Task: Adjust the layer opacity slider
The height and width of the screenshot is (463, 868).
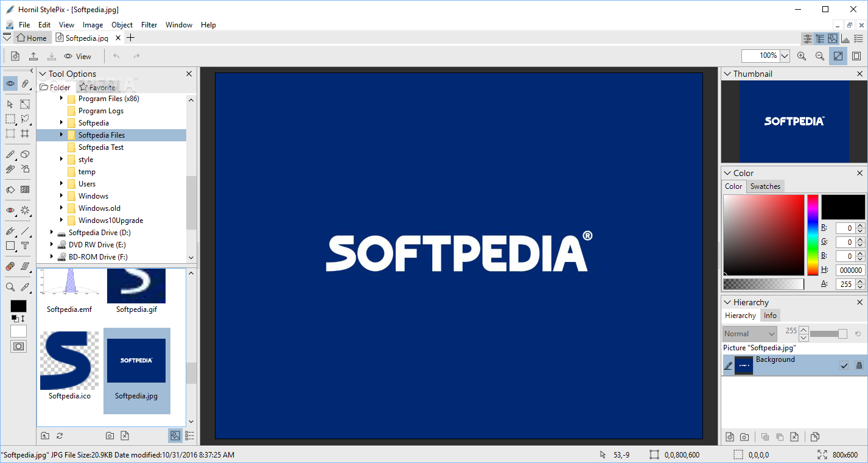Action: pos(828,334)
